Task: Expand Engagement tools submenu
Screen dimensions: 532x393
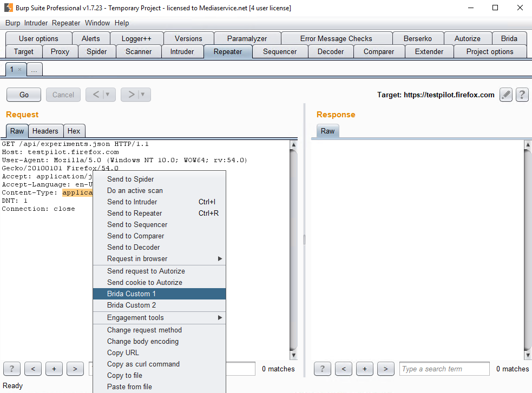Action: (220, 318)
